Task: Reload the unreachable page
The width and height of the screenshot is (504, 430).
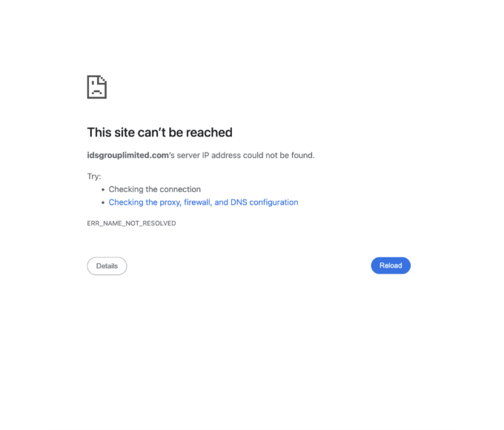Action: pos(391,265)
